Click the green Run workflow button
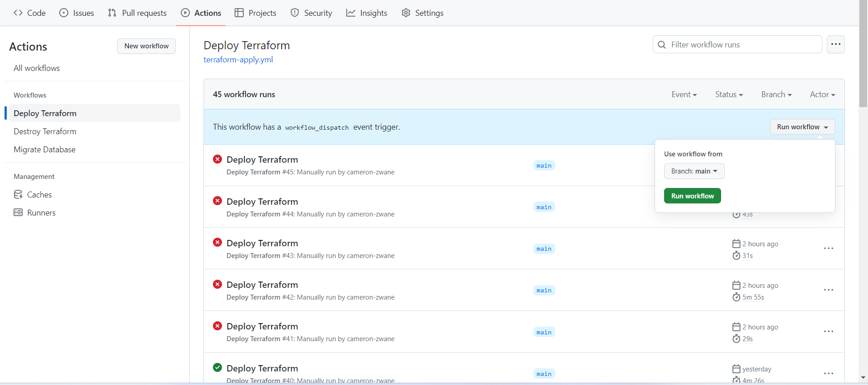The width and height of the screenshot is (868, 385). [x=692, y=196]
